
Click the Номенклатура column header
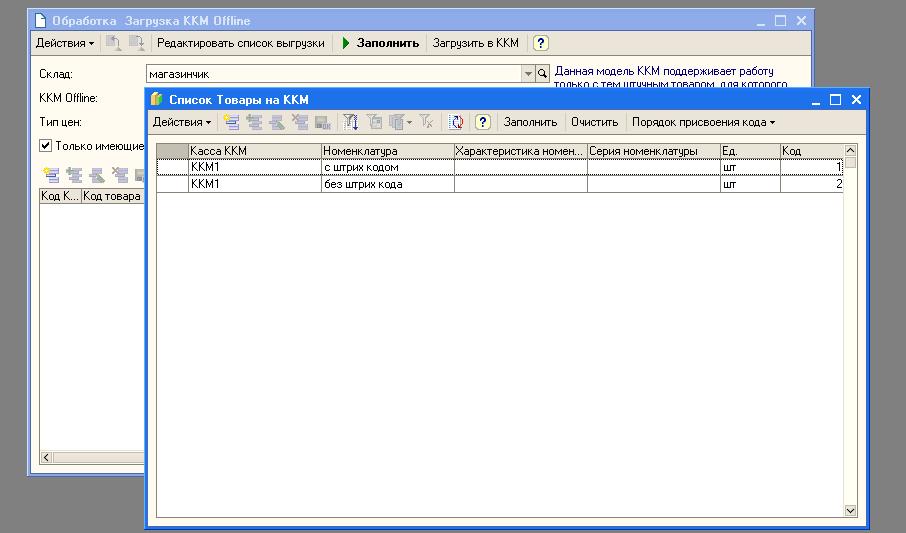tap(388, 151)
